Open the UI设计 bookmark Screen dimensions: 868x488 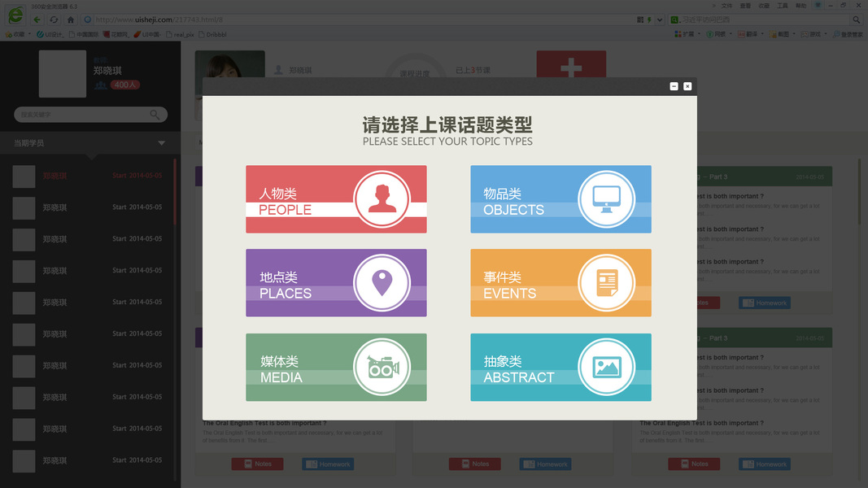tap(50, 34)
